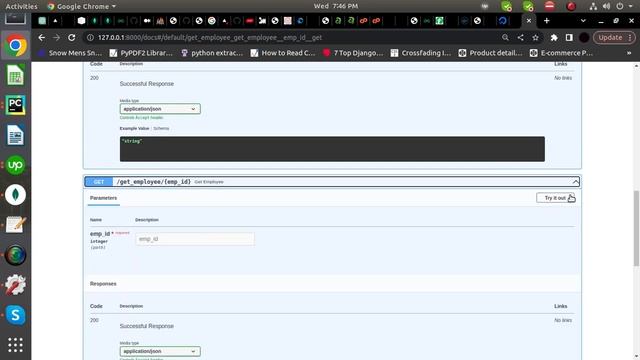Open the Google Chrome app menu
This screenshot has height=360, width=640.
coord(82,6)
